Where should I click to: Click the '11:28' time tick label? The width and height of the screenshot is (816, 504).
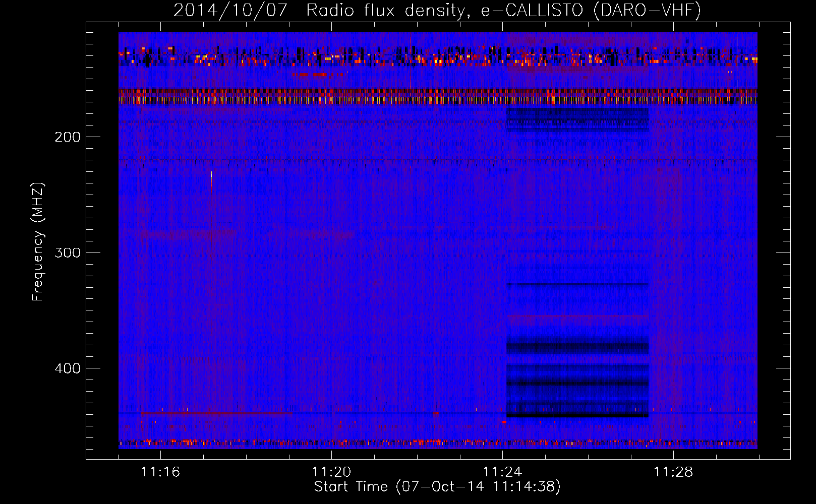(673, 472)
